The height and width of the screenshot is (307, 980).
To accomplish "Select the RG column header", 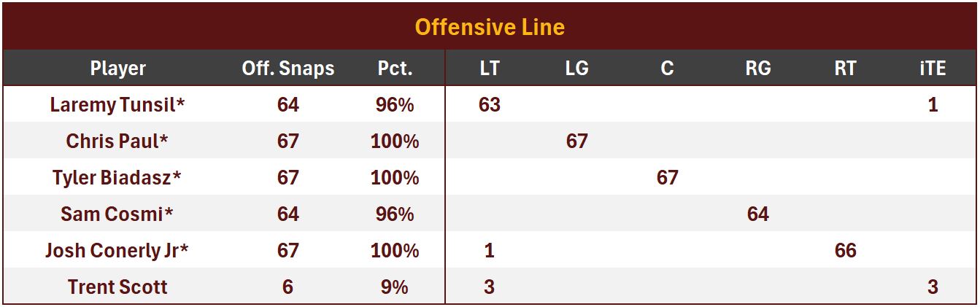I will (x=757, y=69).
